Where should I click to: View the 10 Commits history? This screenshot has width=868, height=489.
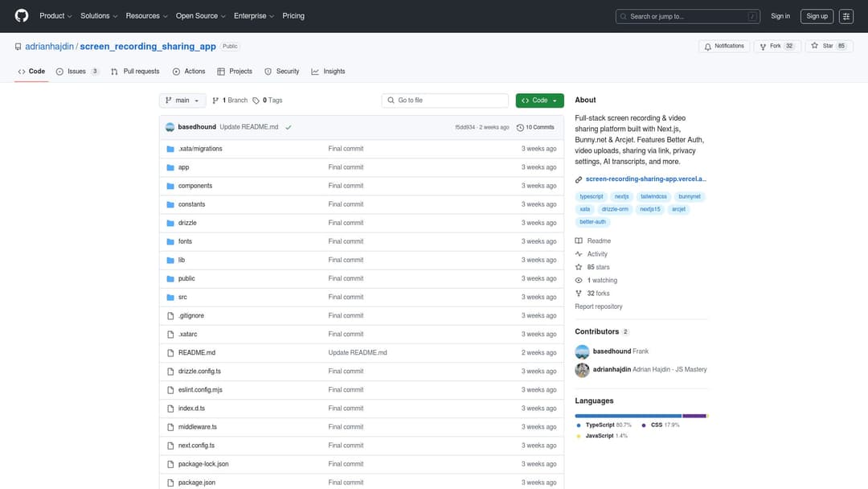pos(535,127)
